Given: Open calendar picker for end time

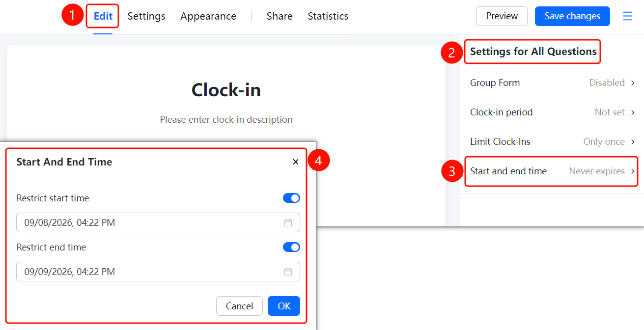Looking at the screenshot, I should tap(288, 272).
